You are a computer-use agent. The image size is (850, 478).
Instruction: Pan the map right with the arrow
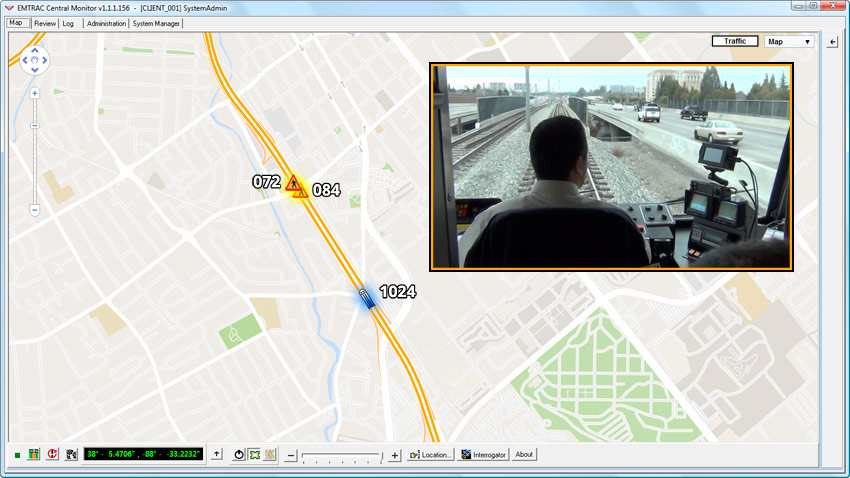click(x=44, y=60)
